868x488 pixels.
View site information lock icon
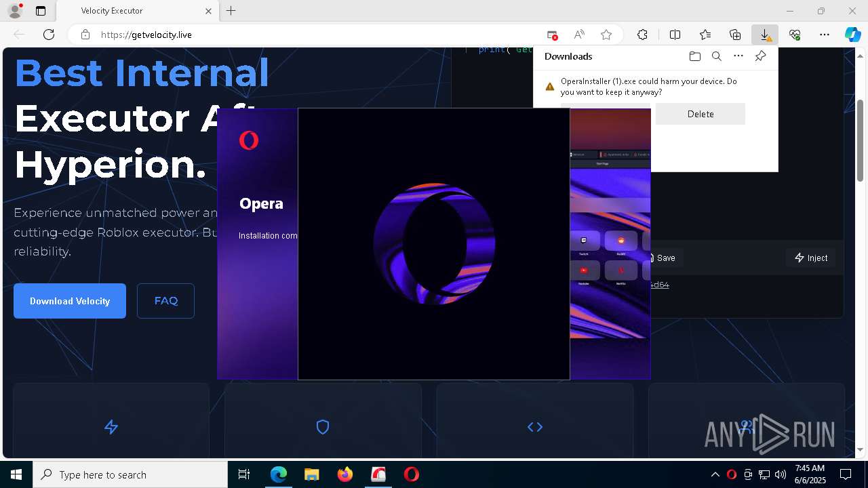[85, 35]
